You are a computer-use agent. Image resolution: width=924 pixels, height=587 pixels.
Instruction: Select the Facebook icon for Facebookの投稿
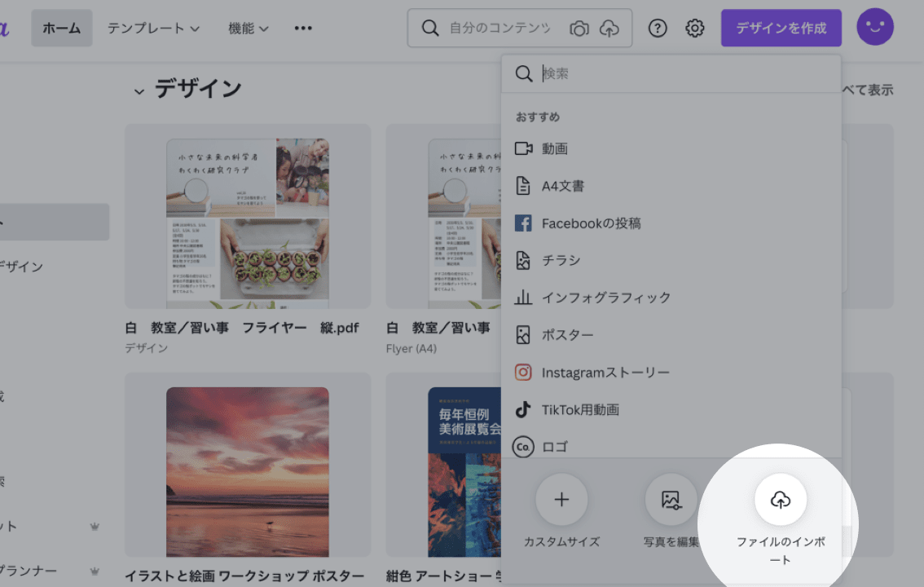[523, 223]
